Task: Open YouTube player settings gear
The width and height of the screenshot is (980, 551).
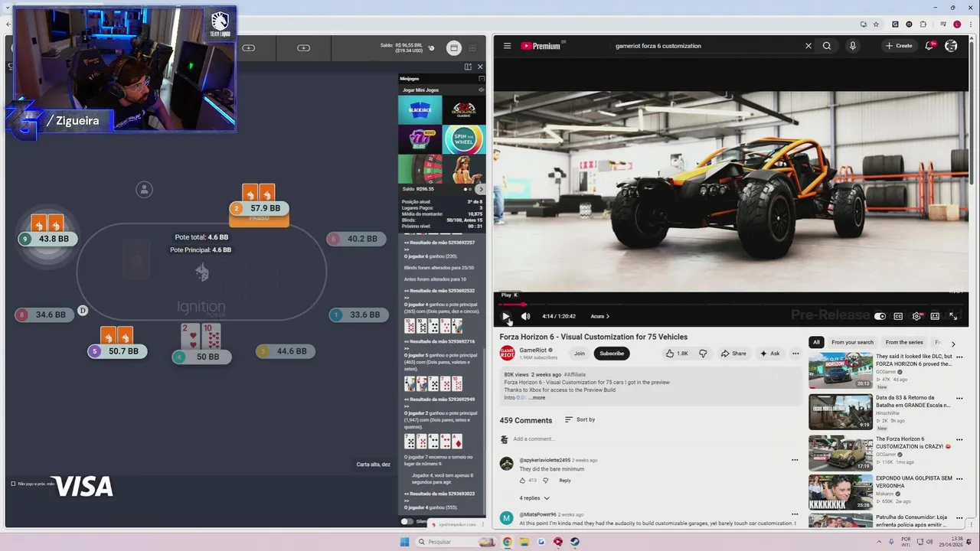Action: (x=916, y=316)
